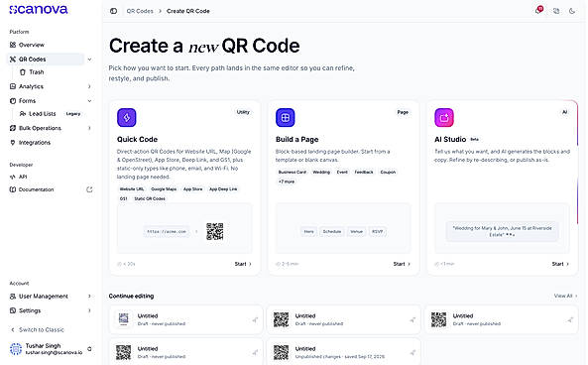
Task: Collapse the Forms submenu chevron
Action: (x=89, y=101)
